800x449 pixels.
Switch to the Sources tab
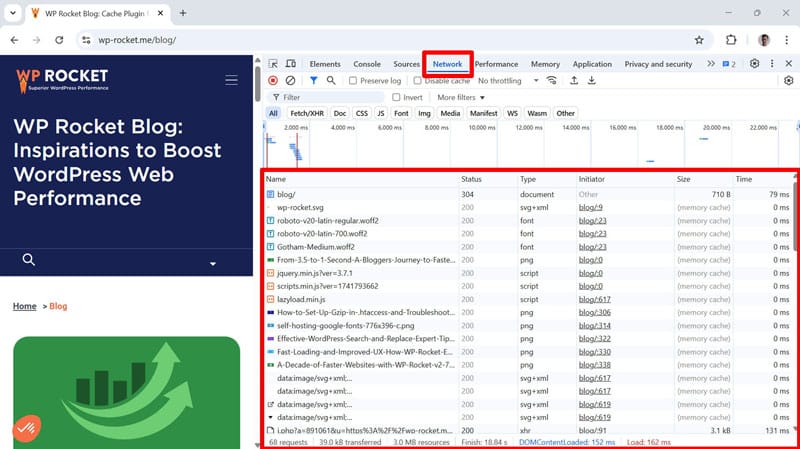tap(406, 64)
